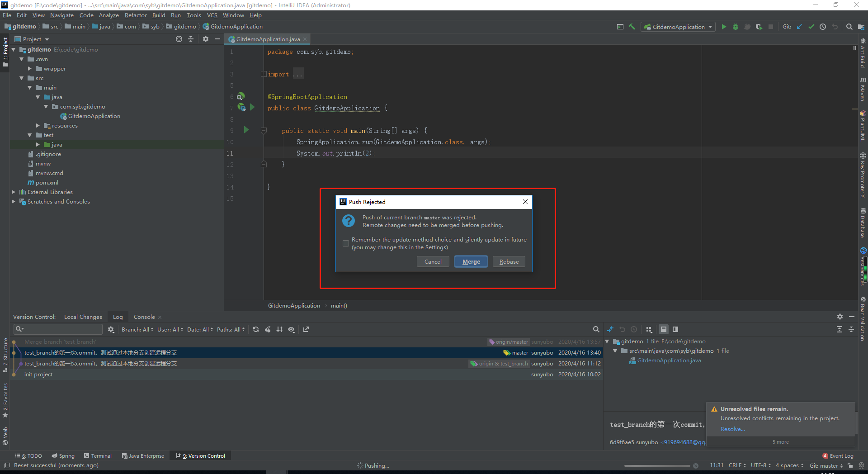Open the Refactor menu
This screenshot has height=474, width=868.
136,15
